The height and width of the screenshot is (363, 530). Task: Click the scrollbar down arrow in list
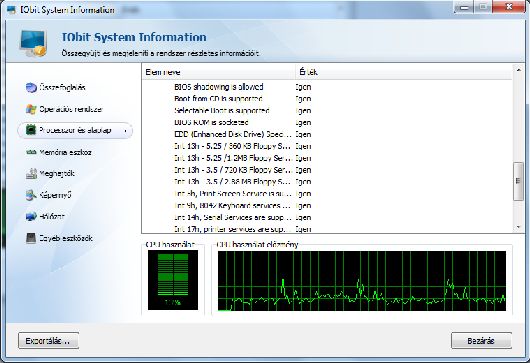coord(519,227)
